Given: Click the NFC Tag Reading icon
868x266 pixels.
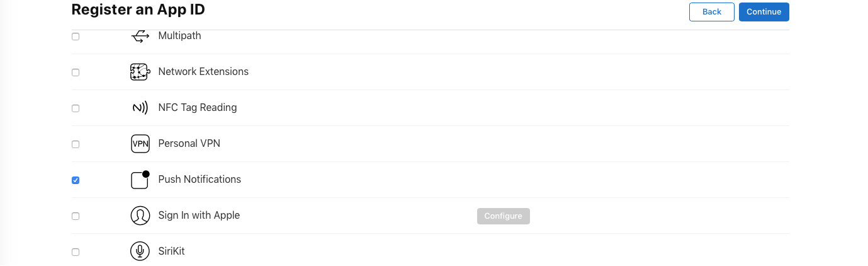Looking at the screenshot, I should [140, 108].
